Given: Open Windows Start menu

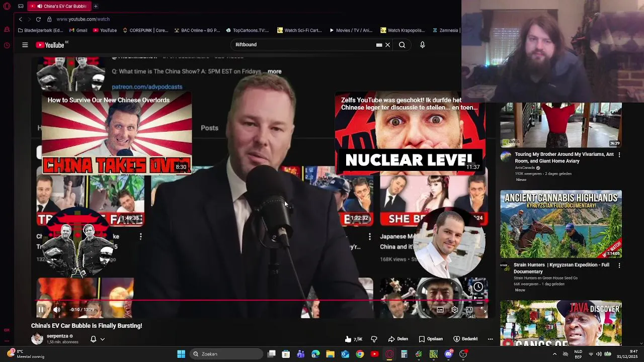Looking at the screenshot, I should tap(181, 354).
